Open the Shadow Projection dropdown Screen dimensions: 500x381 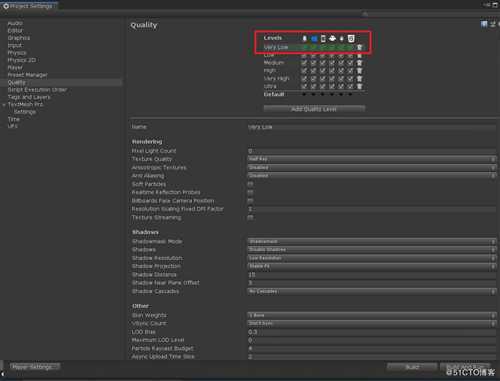tap(372, 266)
